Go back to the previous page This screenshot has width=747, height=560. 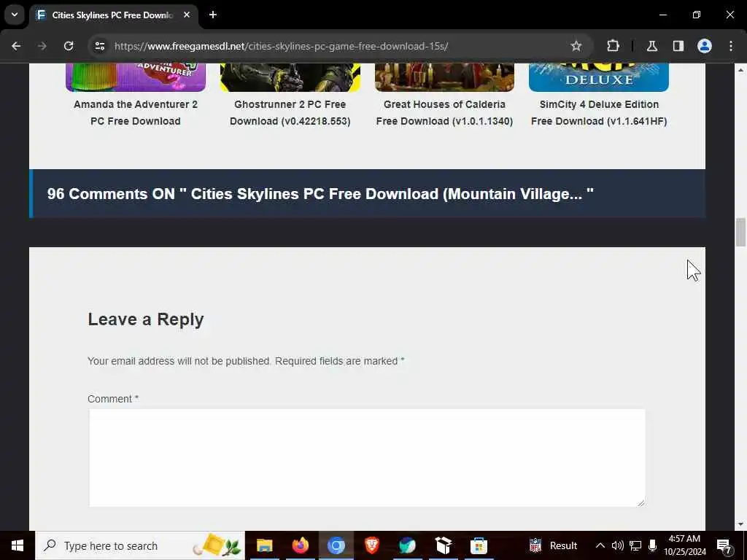click(x=16, y=46)
